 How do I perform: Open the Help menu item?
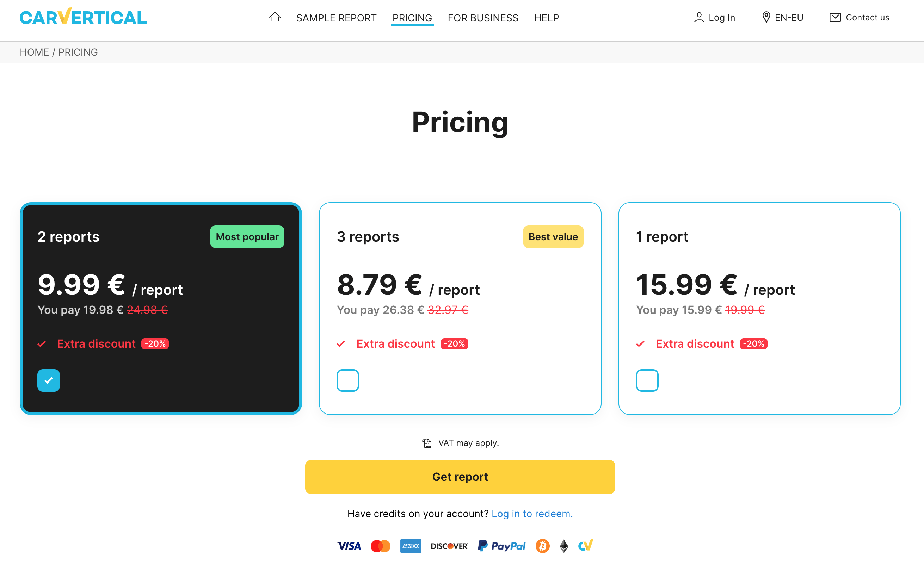point(546,18)
